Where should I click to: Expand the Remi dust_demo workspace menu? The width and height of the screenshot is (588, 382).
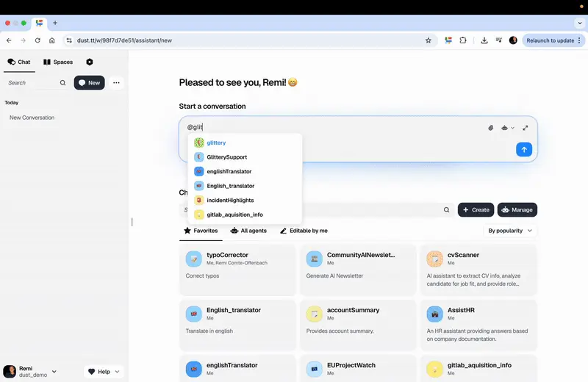point(29,372)
